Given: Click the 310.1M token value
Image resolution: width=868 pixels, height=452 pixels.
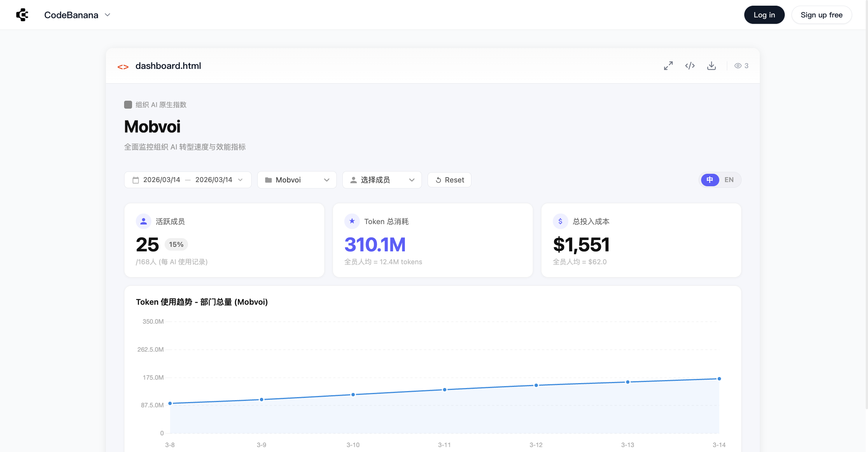Looking at the screenshot, I should pos(375,245).
